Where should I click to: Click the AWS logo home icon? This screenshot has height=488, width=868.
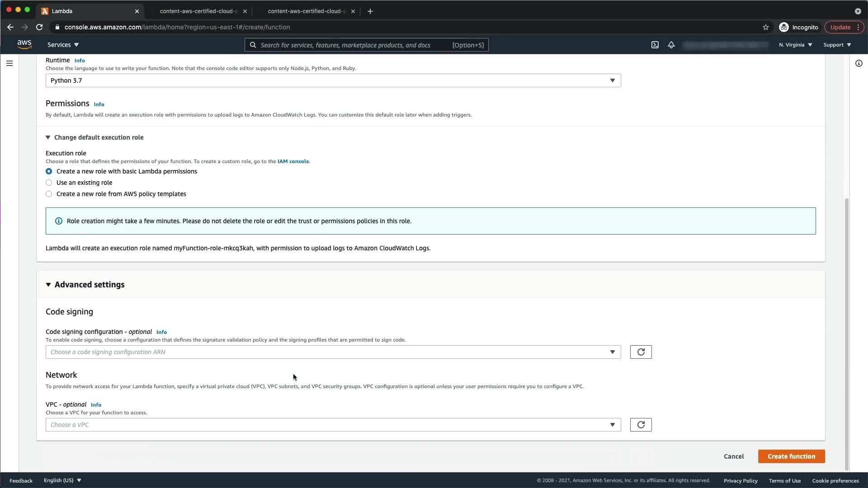point(24,44)
